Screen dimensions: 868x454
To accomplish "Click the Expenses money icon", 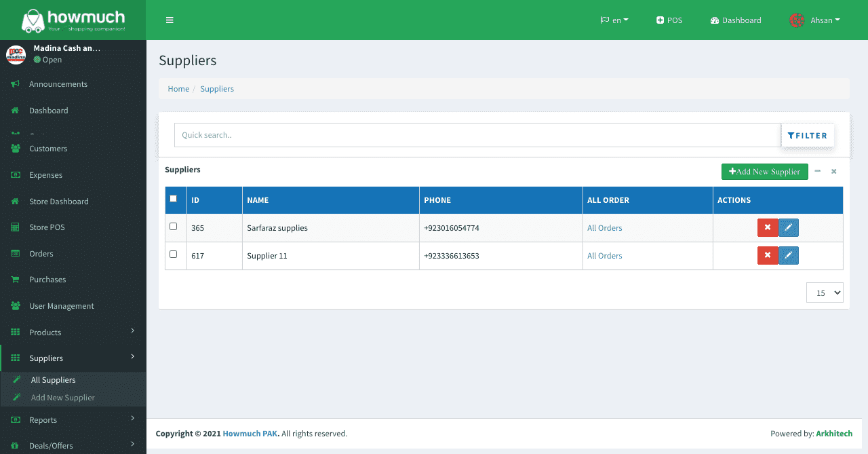I will tap(15, 175).
